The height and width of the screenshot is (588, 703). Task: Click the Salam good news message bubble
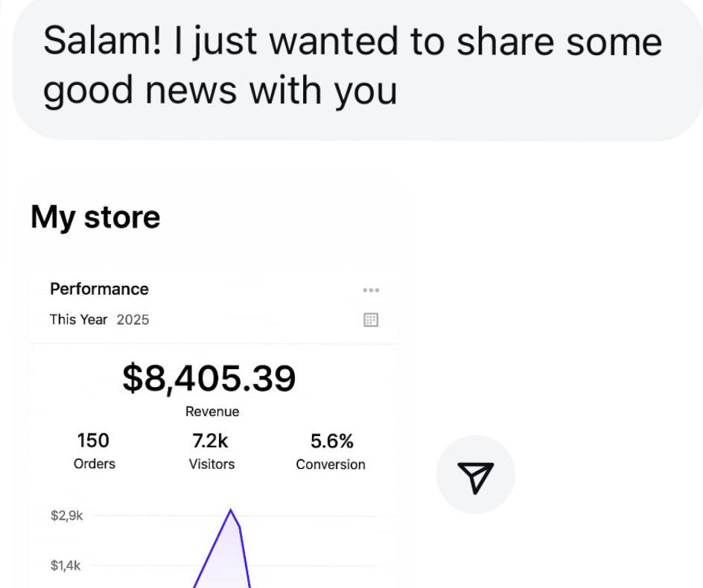coord(352,65)
